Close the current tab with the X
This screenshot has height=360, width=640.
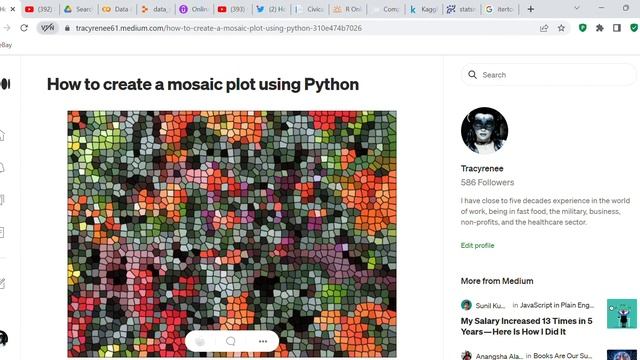tap(13, 9)
